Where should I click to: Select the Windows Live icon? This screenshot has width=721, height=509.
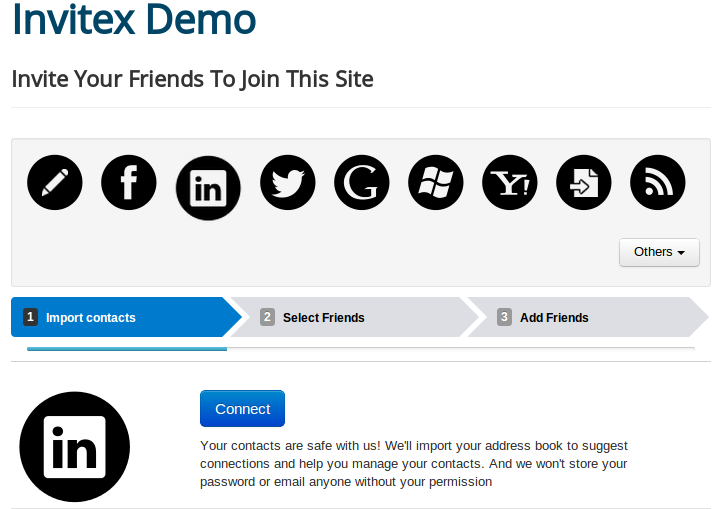tap(436, 183)
